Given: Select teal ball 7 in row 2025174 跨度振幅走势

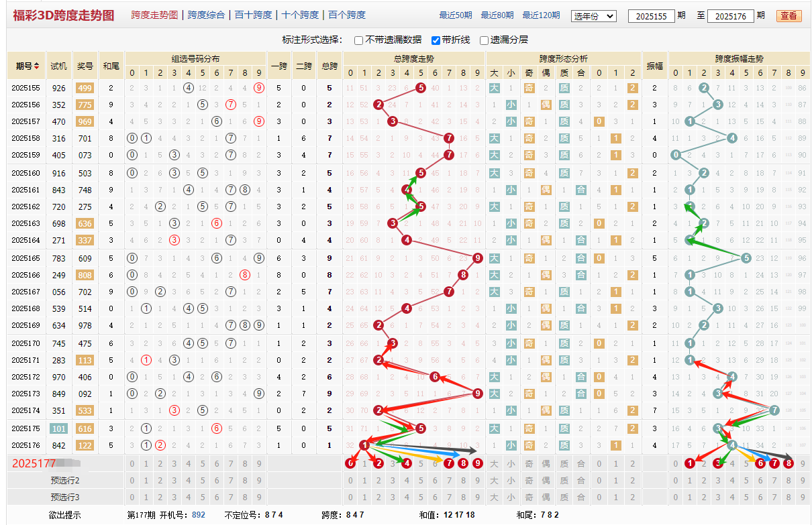Looking at the screenshot, I should click(774, 410).
